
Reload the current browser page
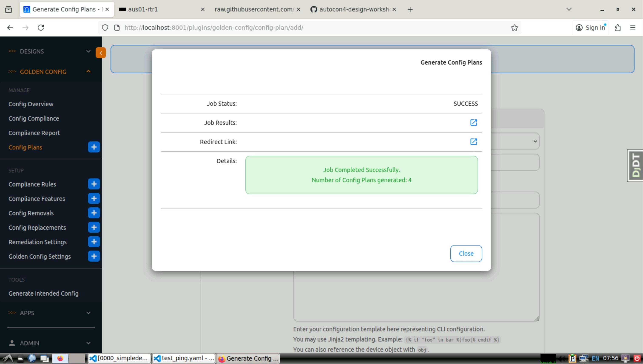pos(41,27)
